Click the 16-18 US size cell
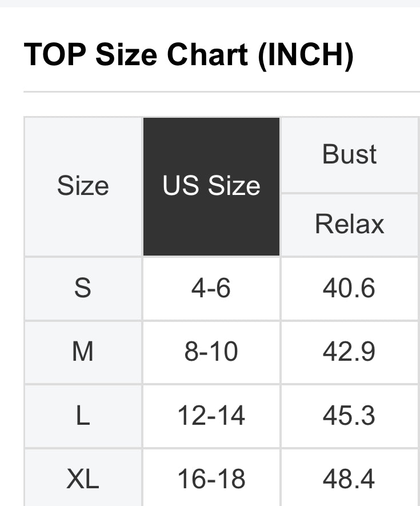The width and height of the screenshot is (420, 506). (x=211, y=479)
